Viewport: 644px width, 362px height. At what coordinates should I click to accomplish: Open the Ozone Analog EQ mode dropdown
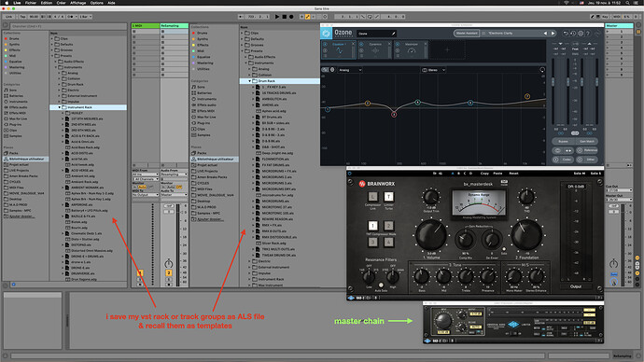click(x=350, y=70)
